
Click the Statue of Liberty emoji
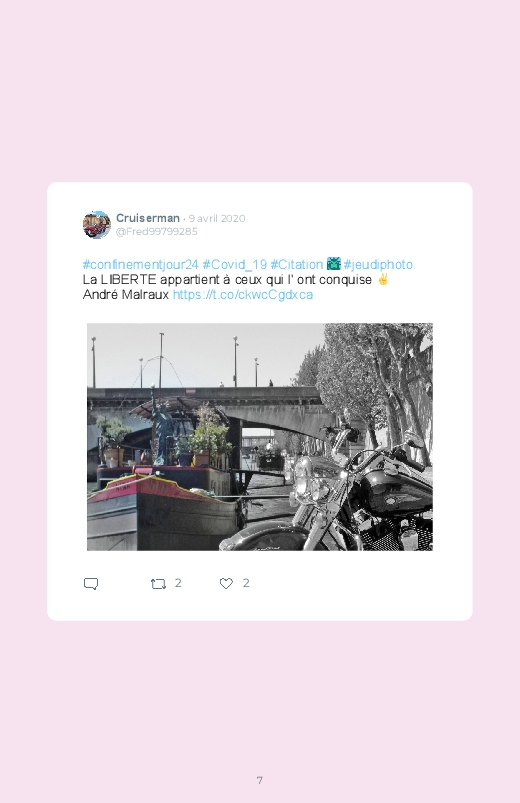[334, 264]
